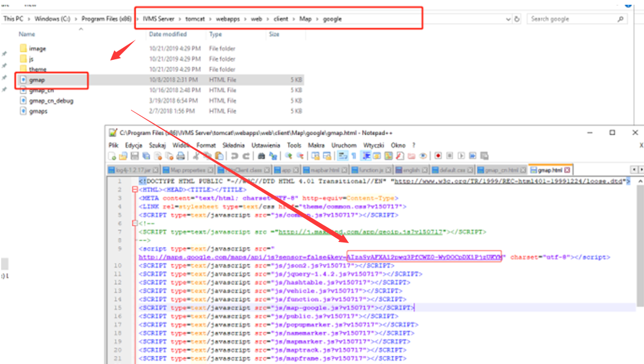Click the Replace toolbar icon

point(274,156)
